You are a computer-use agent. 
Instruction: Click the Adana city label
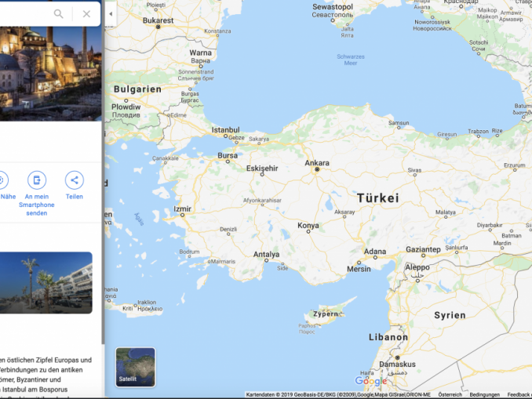[x=375, y=251]
